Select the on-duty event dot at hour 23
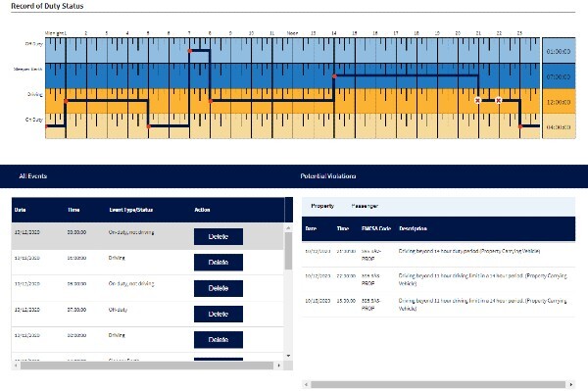588x391 pixels. tap(520, 126)
